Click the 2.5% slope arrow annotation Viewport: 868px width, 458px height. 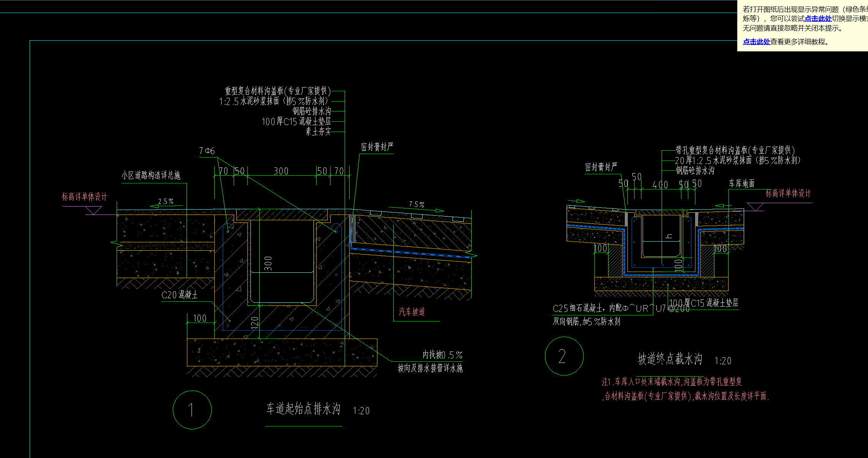pyautogui.click(x=166, y=202)
